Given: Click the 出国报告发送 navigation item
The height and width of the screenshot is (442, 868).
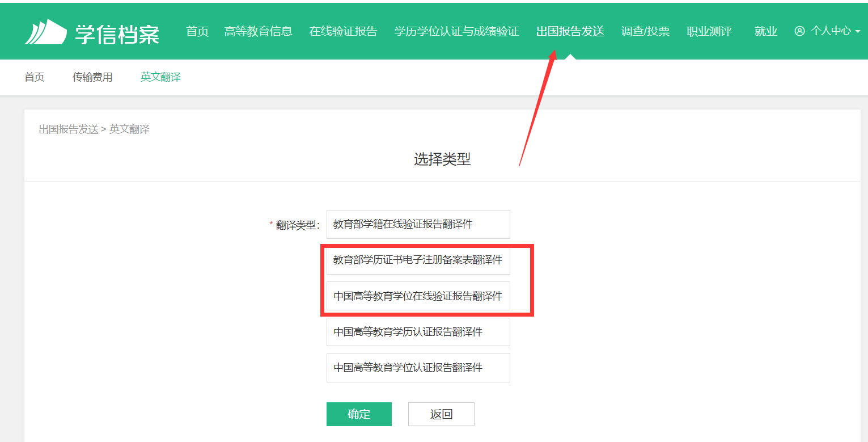Looking at the screenshot, I should pos(570,31).
